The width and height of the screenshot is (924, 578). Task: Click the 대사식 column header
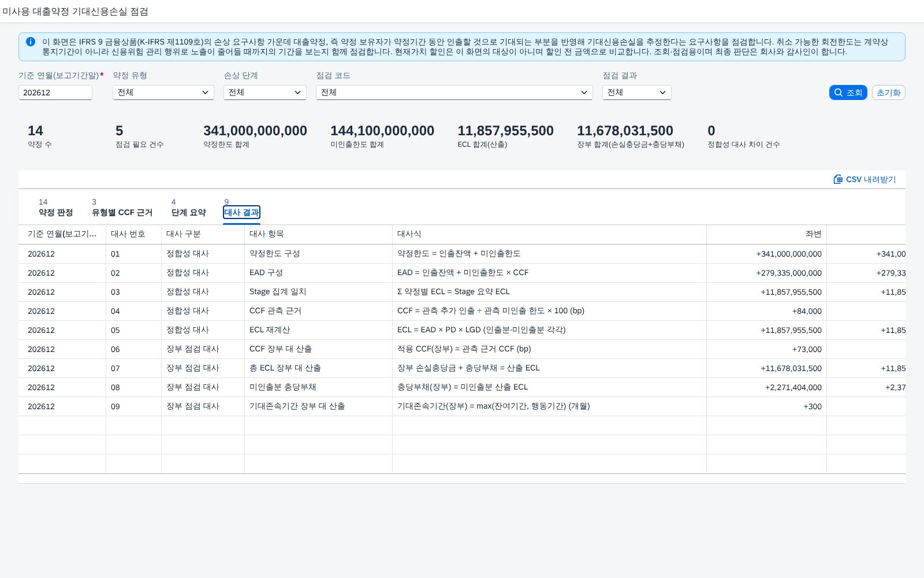tap(549, 234)
